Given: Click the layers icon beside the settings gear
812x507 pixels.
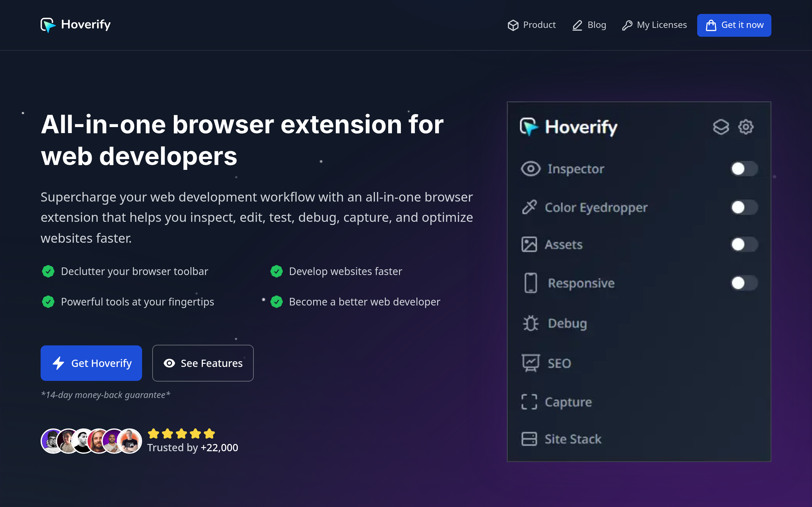Looking at the screenshot, I should coord(721,127).
